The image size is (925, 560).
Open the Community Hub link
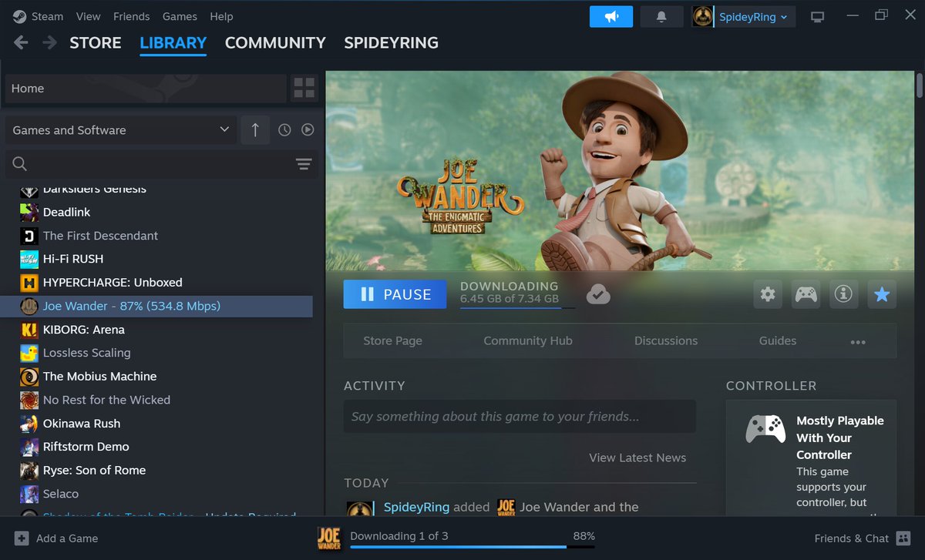pos(528,341)
